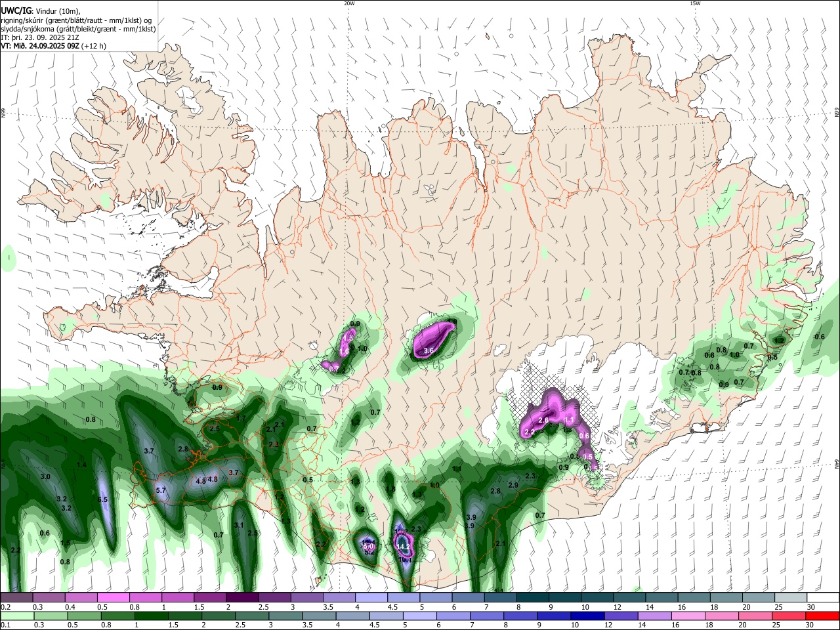
Task: Click the 3.0 rainfall value on the map
Action: coord(45,476)
